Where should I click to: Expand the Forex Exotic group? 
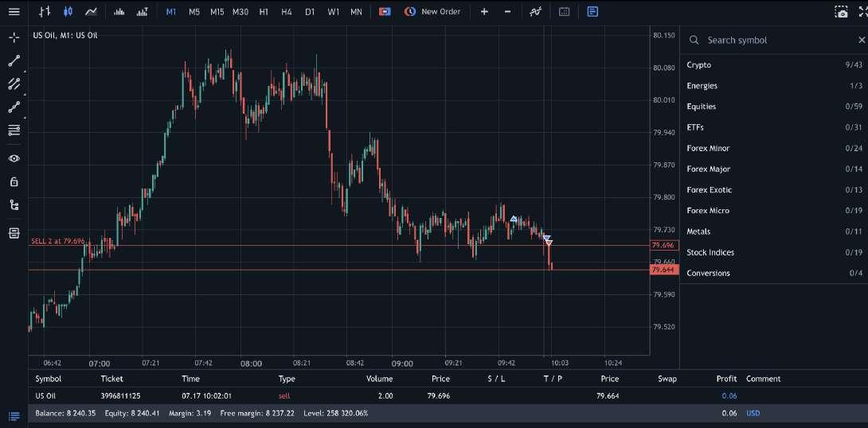(x=774, y=189)
